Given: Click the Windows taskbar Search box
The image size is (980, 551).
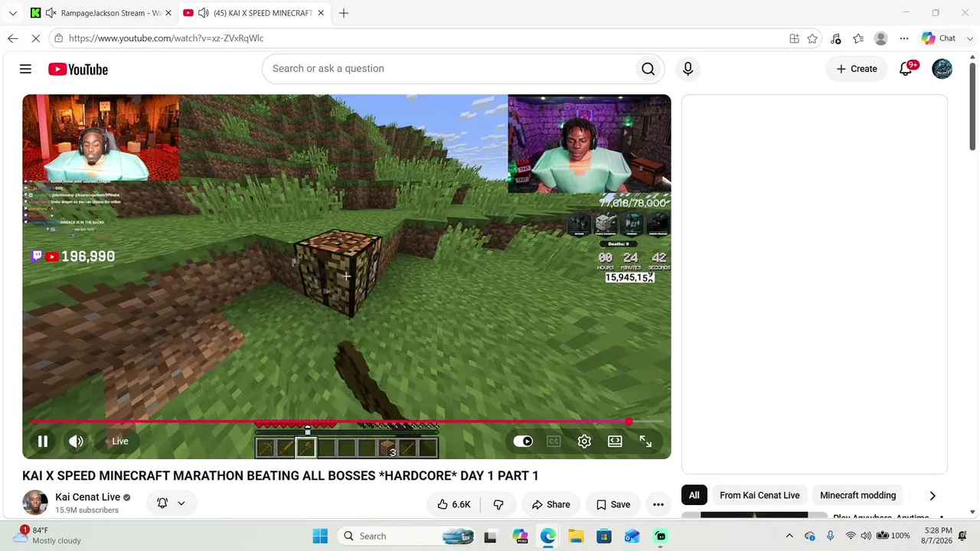Looking at the screenshot, I should pos(407,536).
